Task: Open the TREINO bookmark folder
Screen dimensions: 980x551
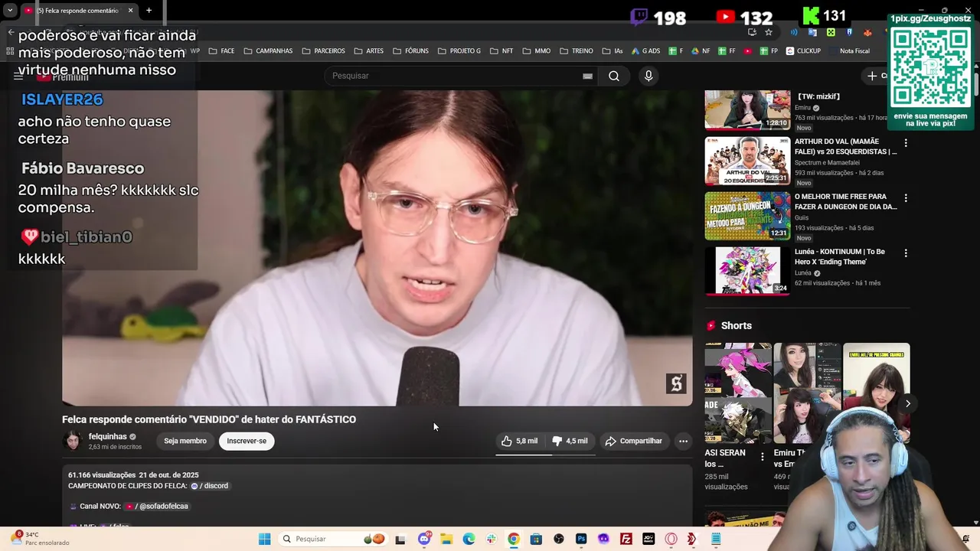Action: (x=576, y=51)
